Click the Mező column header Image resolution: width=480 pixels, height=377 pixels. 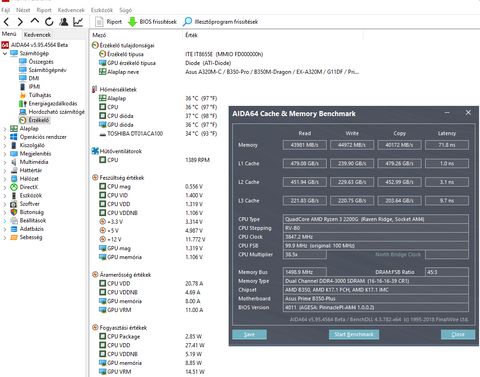pyautogui.click(x=99, y=35)
